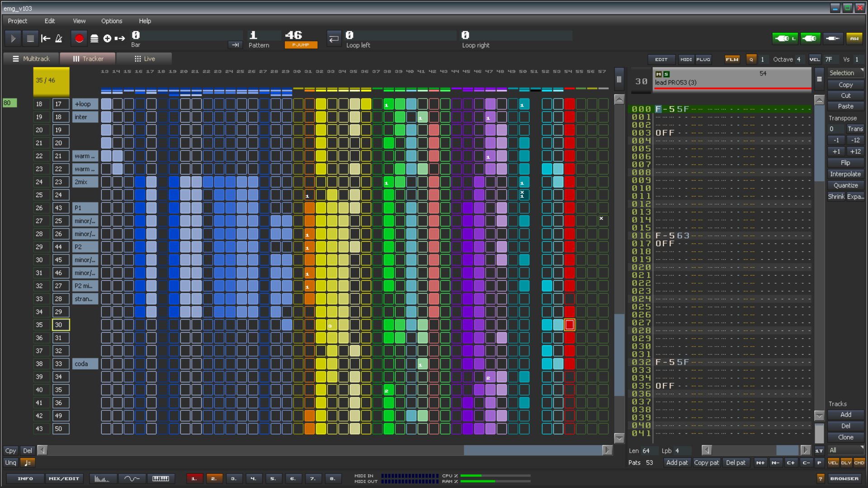The image size is (868, 488).
Task: Stop playback with the Stop button
Action: (x=30, y=39)
